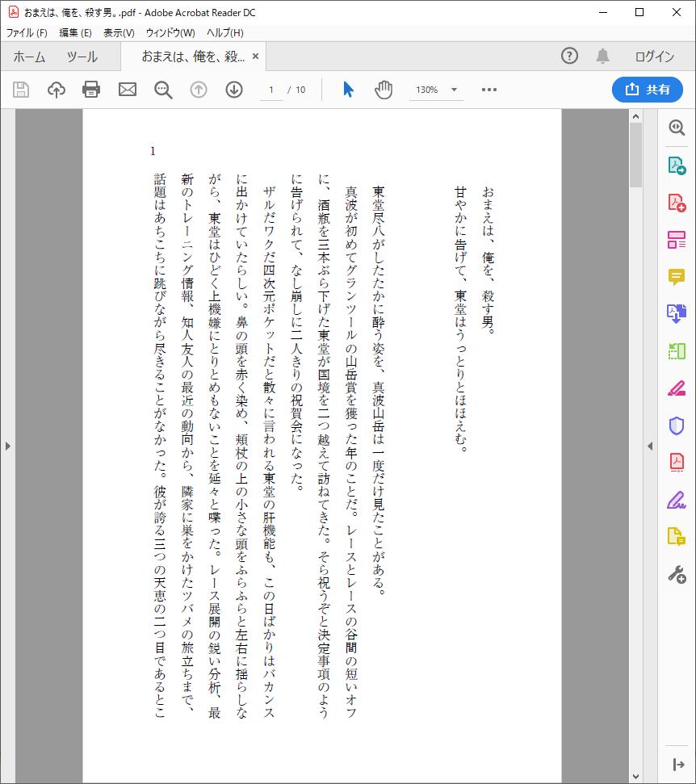
Task: Click the Save file icon
Action: (21, 90)
